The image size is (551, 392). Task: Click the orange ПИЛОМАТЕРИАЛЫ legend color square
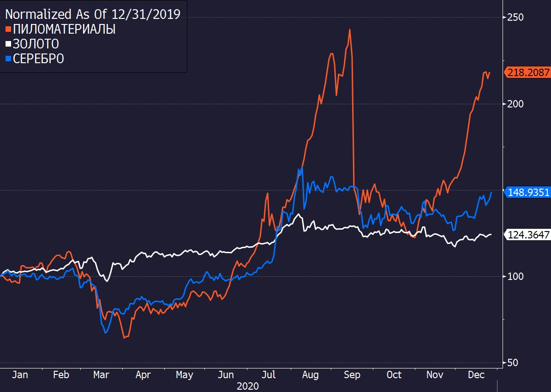click(x=8, y=29)
